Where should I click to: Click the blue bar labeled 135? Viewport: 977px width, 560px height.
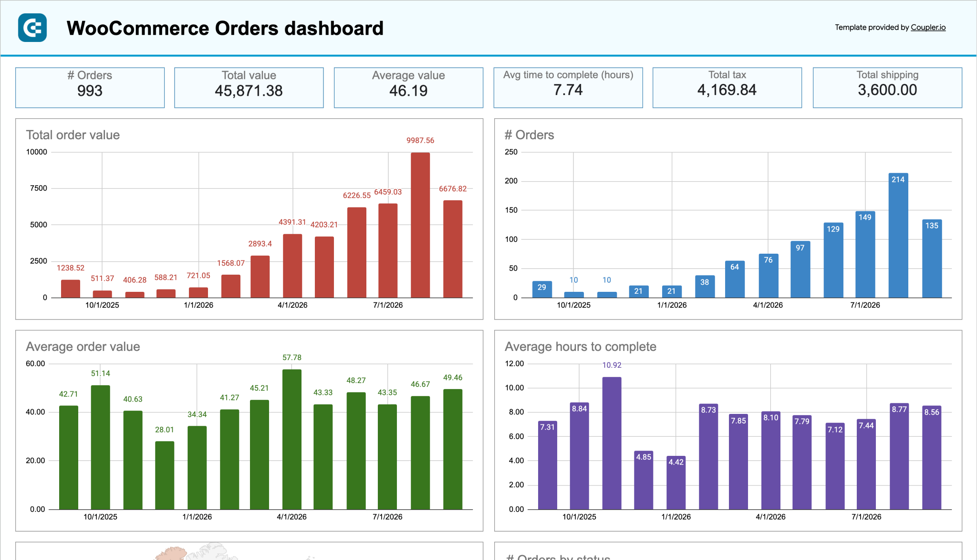click(x=932, y=259)
